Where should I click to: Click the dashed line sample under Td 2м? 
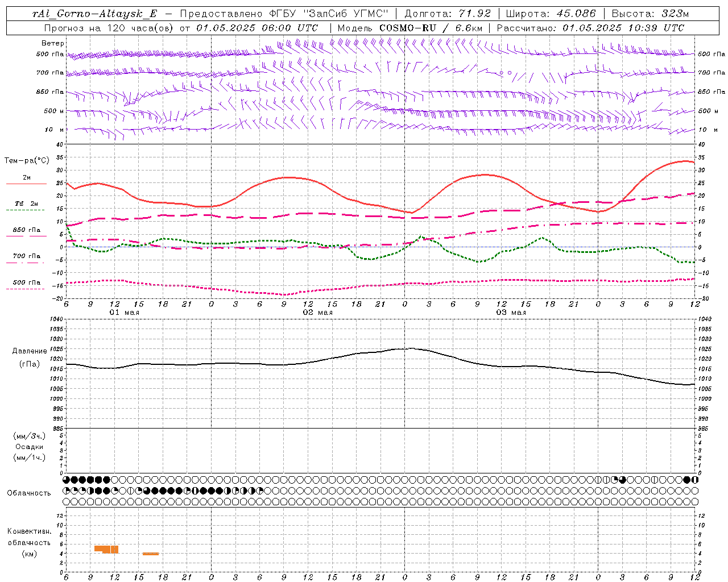pos(25,210)
